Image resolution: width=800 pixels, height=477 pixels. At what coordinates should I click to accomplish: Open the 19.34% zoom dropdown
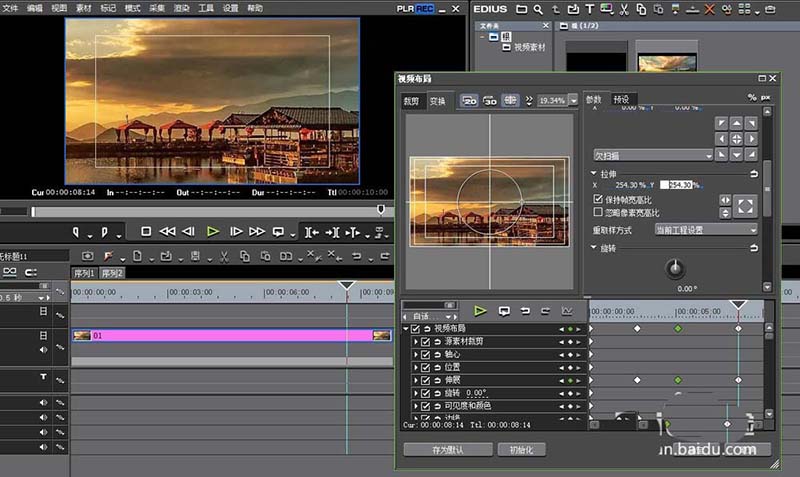pos(573,101)
